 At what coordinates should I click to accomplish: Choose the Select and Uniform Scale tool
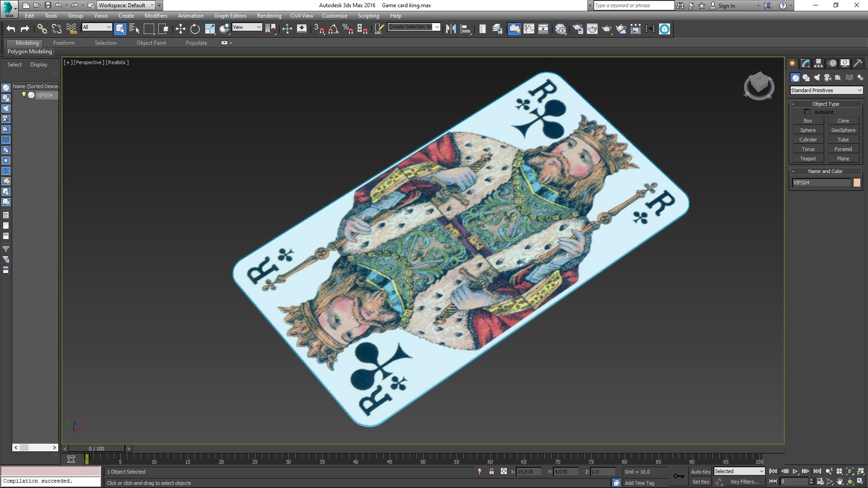[x=210, y=29]
